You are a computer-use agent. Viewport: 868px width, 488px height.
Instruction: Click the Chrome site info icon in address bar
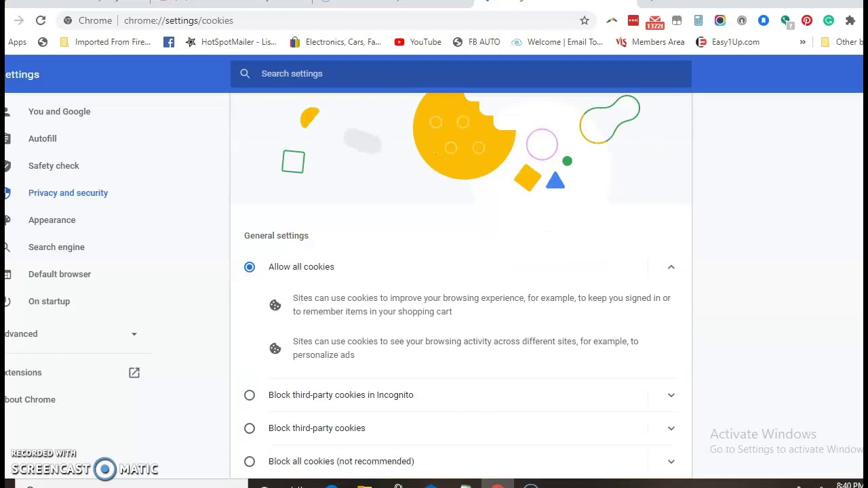pyautogui.click(x=68, y=20)
